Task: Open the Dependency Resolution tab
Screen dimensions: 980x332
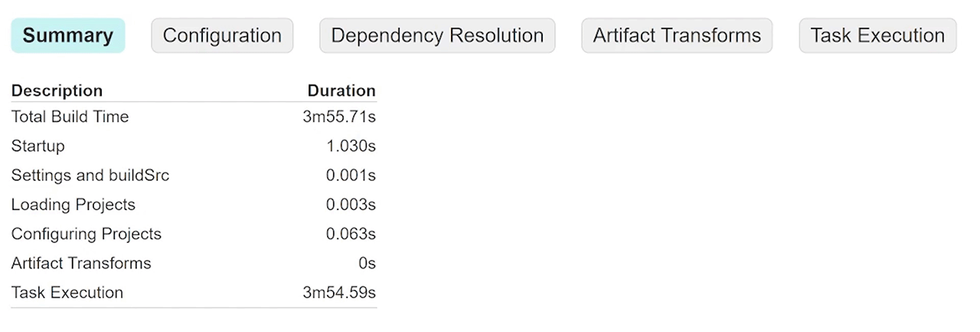Action: [x=437, y=36]
